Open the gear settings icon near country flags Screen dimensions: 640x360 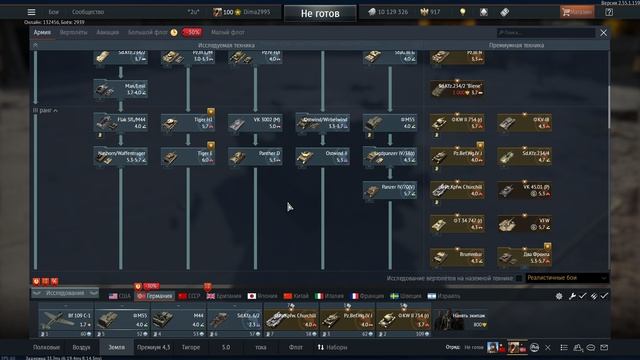[559, 296]
